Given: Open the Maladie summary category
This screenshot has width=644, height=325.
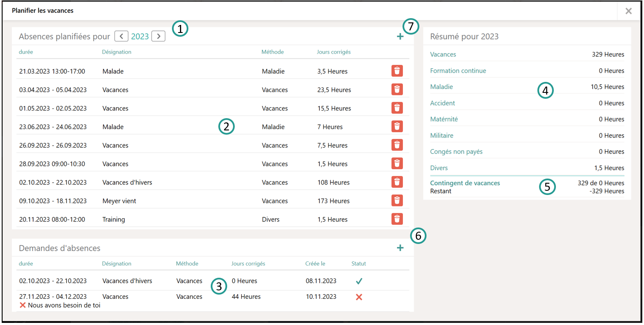Looking at the screenshot, I should 441,87.
